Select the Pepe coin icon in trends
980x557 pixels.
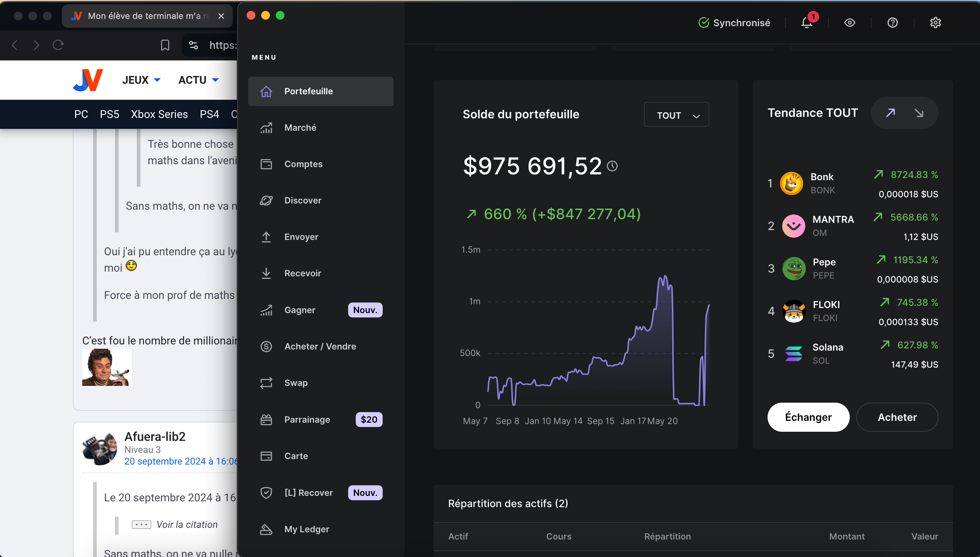[x=793, y=269]
